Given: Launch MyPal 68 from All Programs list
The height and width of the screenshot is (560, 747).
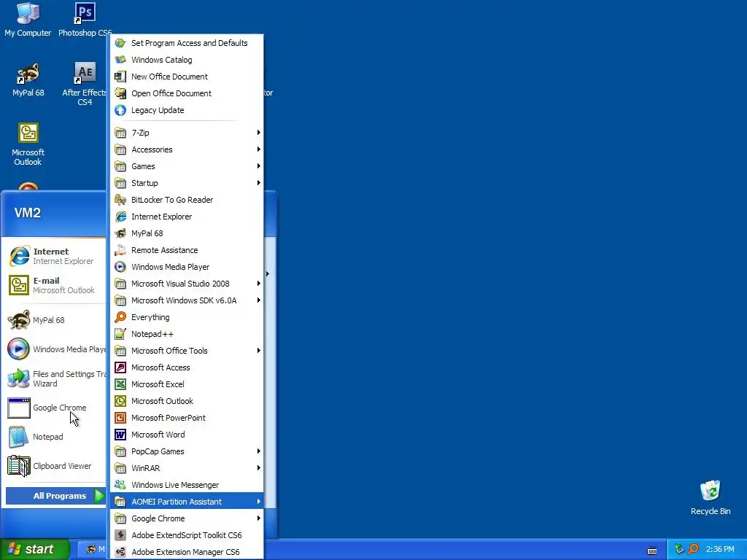Looking at the screenshot, I should (187, 233).
